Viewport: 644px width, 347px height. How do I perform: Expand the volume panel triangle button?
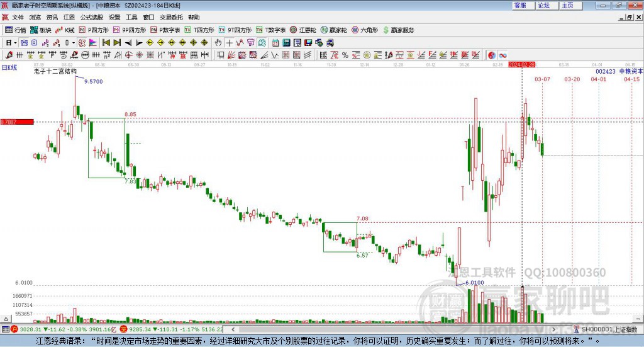(x=6, y=319)
